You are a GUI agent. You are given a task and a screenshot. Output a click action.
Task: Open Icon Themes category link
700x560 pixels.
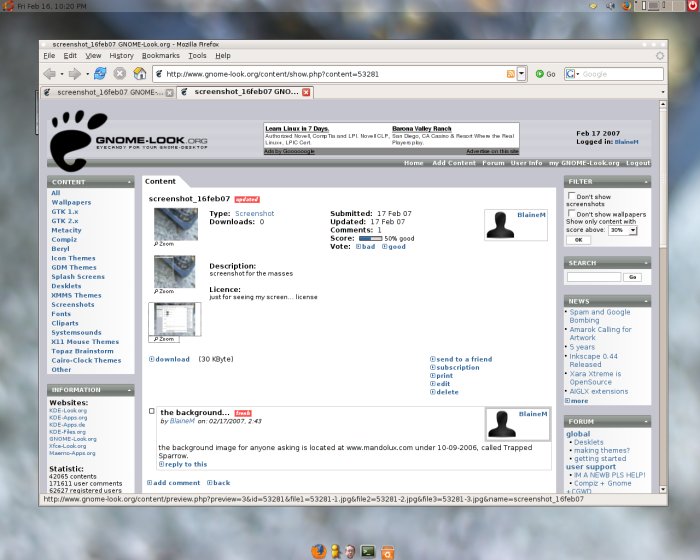pos(73,258)
